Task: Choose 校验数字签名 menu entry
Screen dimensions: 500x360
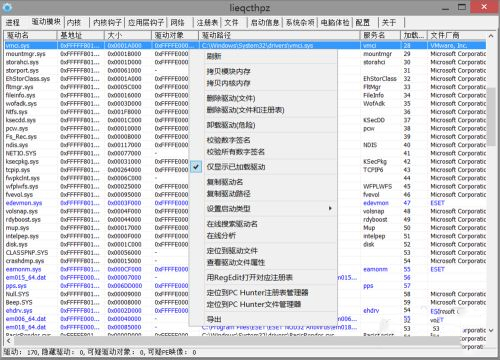Action: tap(228, 140)
